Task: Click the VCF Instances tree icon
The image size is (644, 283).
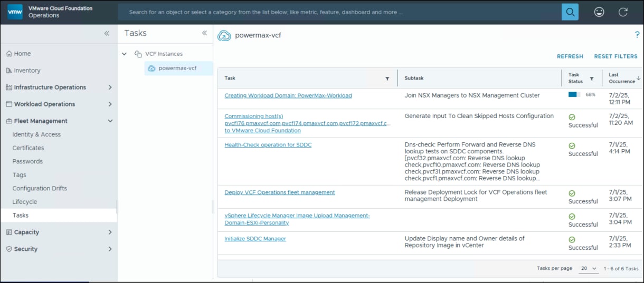Action: pos(138,54)
